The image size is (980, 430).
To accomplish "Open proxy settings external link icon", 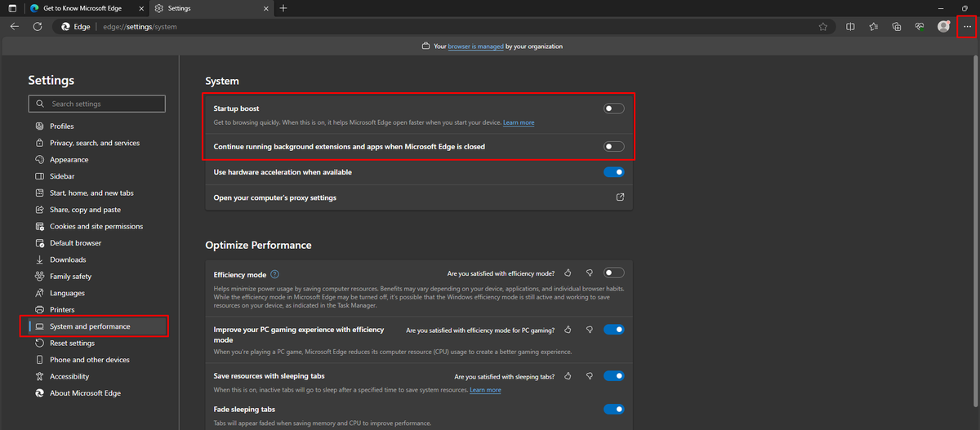I will tap(620, 197).
